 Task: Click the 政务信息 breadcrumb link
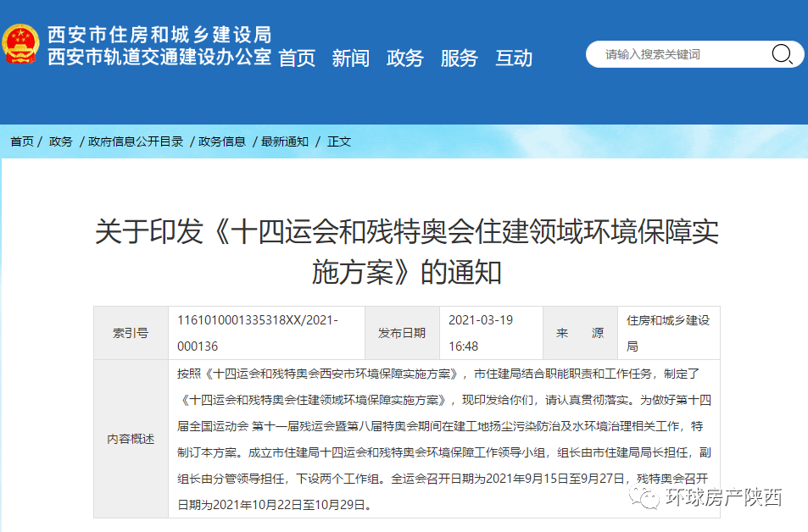tap(222, 141)
